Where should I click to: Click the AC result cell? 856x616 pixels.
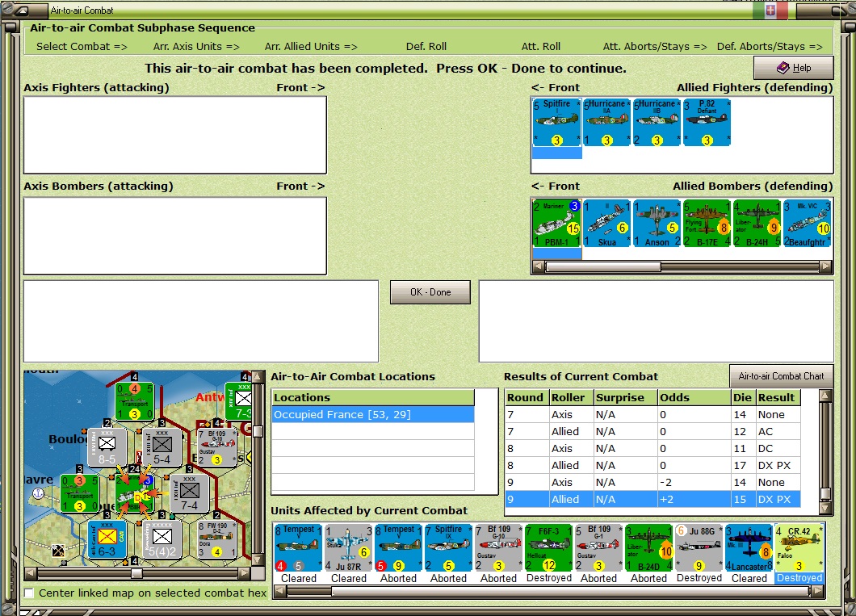778,432
